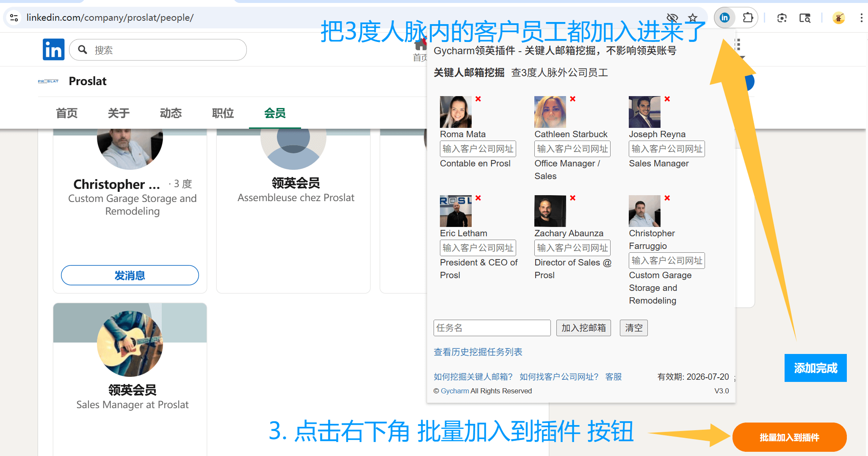Viewport: 868px width, 456px height.
Task: Click company website field under Joseph Reyna
Action: (x=667, y=149)
